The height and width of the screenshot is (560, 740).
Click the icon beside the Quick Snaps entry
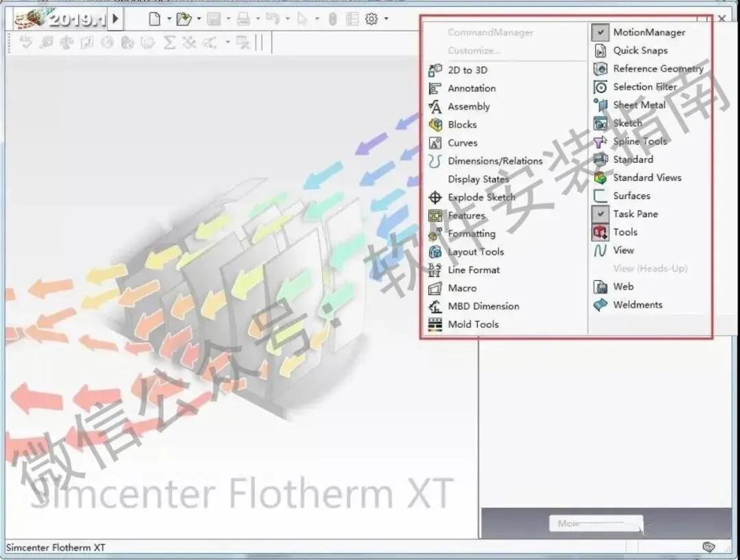click(x=600, y=51)
